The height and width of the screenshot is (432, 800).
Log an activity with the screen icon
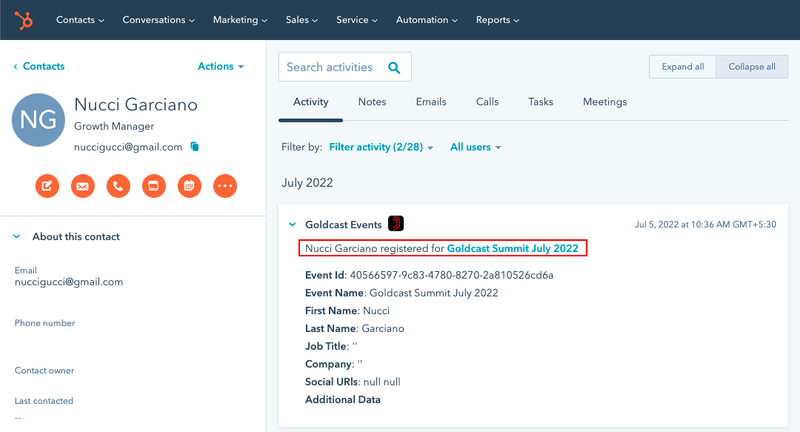(153, 185)
